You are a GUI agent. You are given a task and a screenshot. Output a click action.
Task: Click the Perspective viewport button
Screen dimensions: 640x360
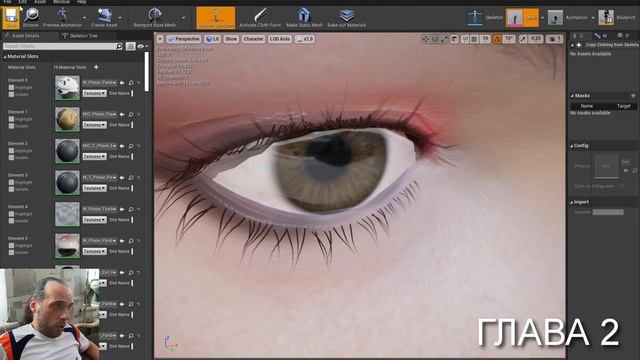pos(184,39)
